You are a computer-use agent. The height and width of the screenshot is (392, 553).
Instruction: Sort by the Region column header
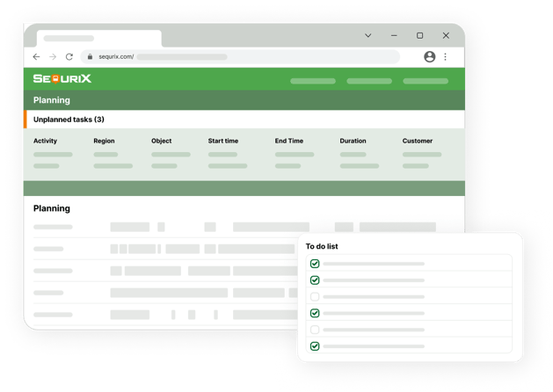[104, 141]
